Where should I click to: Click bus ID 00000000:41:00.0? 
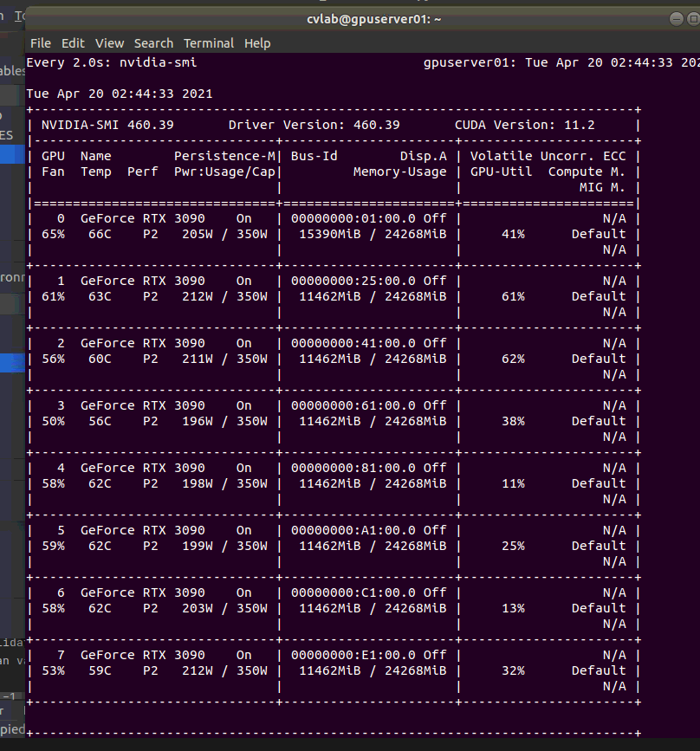(x=353, y=343)
